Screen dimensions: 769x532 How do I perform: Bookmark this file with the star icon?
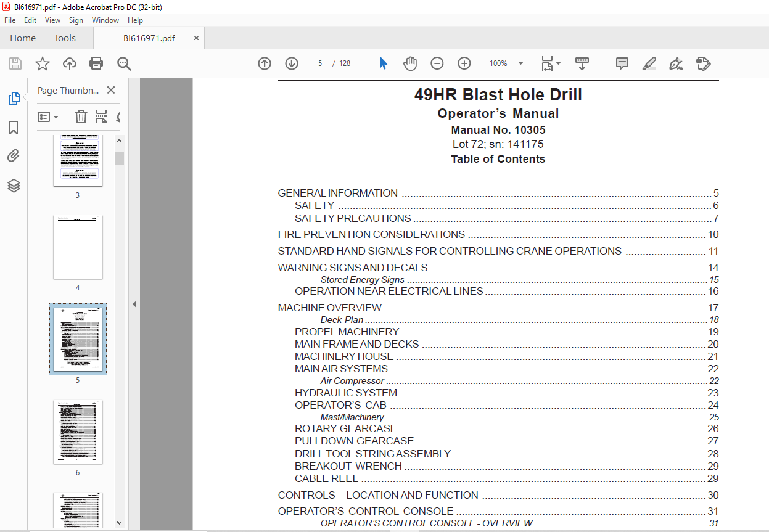(43, 63)
